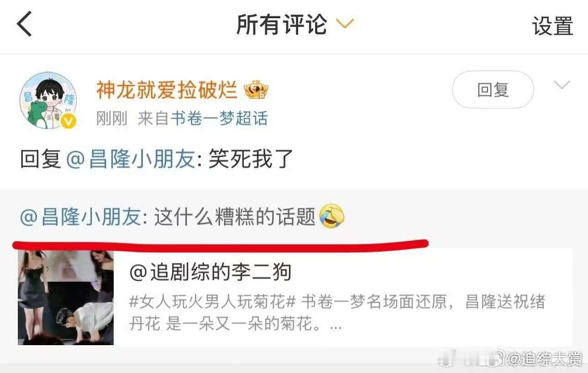Viewport: 588px width, 373px height.
Task: Tap the 笑死我了 comment text
Action: pyautogui.click(x=251, y=160)
